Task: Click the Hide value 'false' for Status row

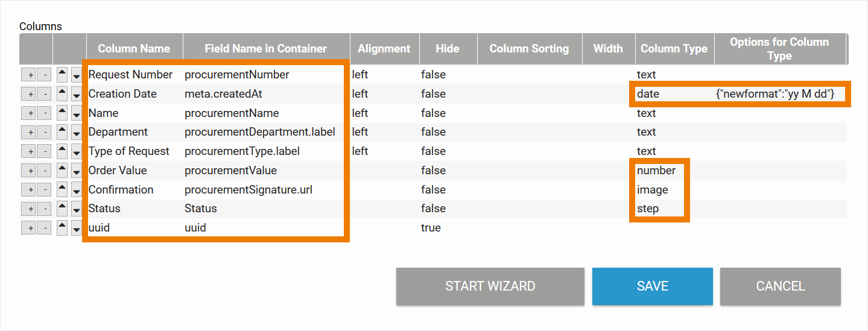Action: 433,209
